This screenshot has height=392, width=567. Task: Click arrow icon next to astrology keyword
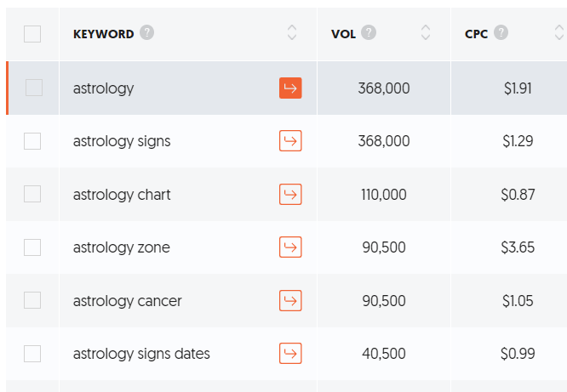point(290,88)
